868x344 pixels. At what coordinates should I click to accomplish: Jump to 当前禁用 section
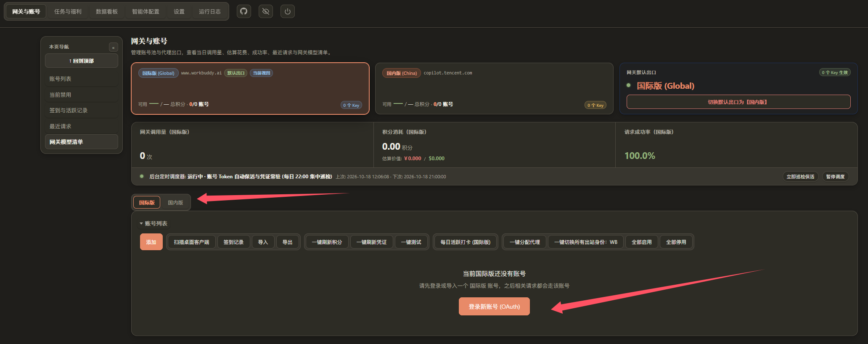pyautogui.click(x=82, y=95)
